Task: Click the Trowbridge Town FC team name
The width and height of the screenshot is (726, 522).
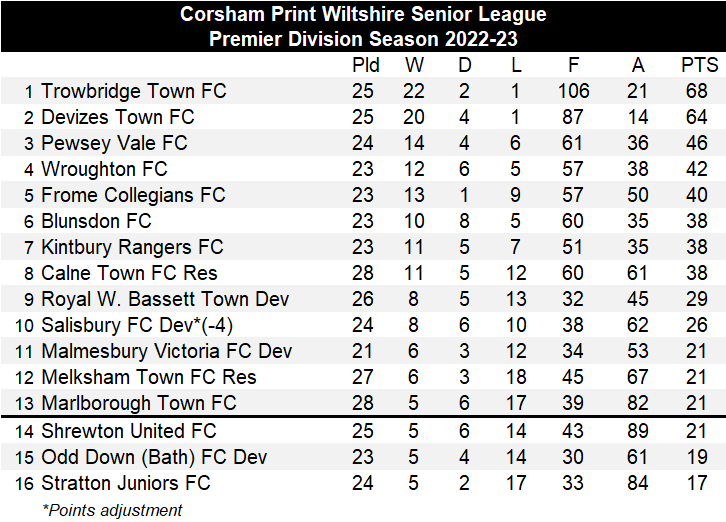Action: [133, 91]
